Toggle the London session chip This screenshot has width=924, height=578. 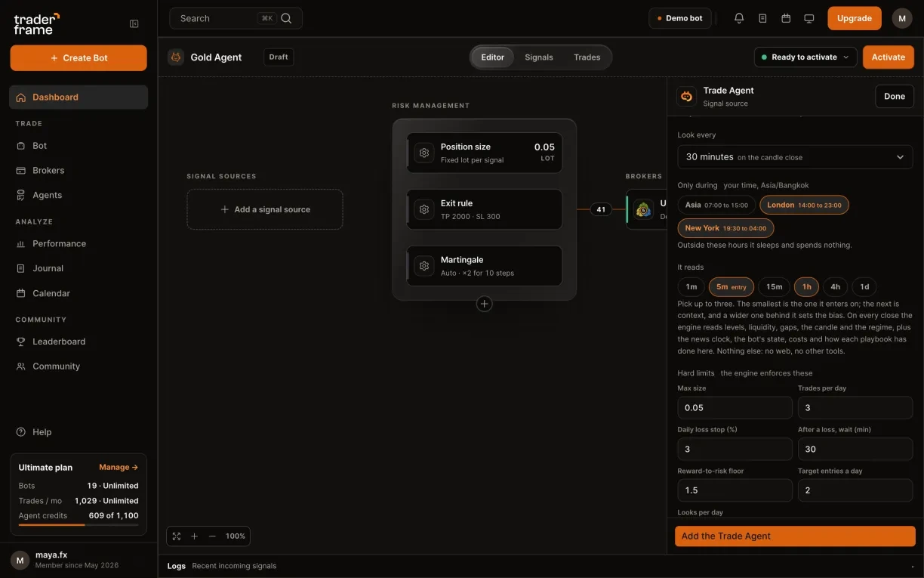pyautogui.click(x=805, y=205)
